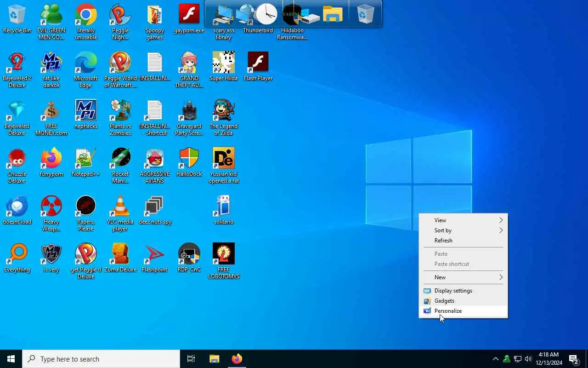Viewport: 588px width, 368px height.
Task: Select the RDP_CnC desktop icon
Action: [x=189, y=258]
